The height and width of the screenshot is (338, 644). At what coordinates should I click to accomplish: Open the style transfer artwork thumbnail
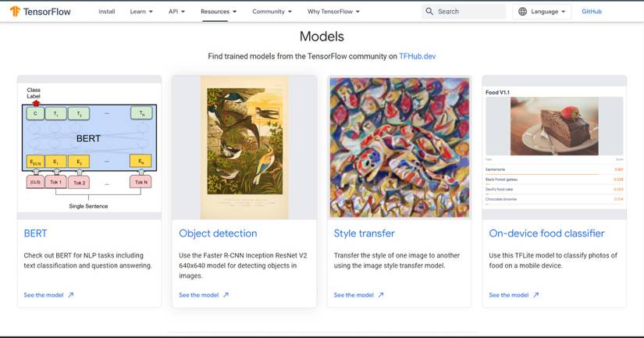coord(400,147)
